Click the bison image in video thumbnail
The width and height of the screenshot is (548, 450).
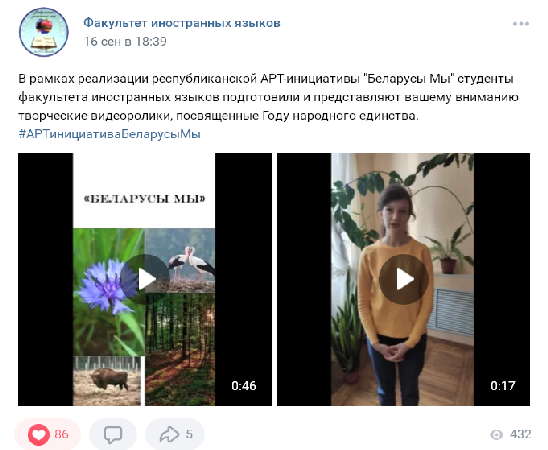[x=107, y=381]
